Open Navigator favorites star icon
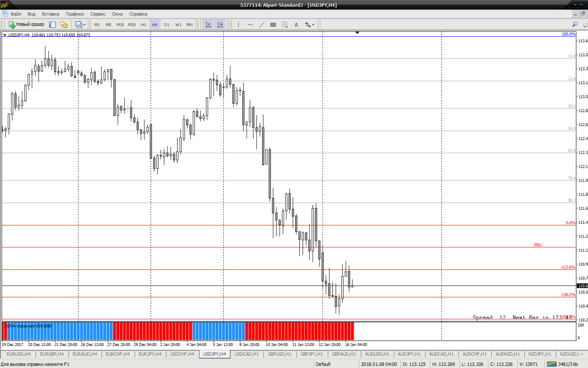 click(64, 25)
